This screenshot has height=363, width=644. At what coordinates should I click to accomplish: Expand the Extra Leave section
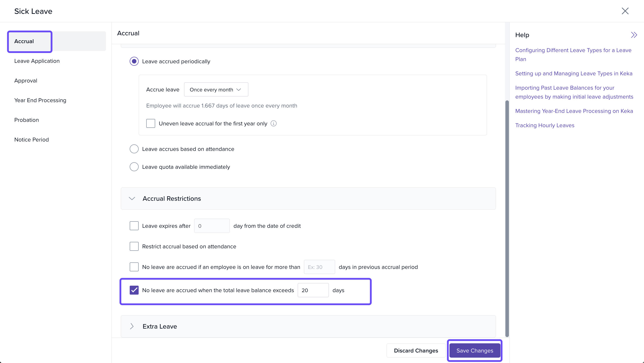point(132,326)
